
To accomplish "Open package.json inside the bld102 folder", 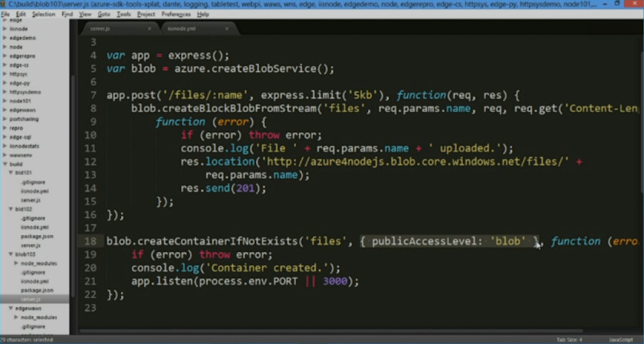I will point(37,236).
